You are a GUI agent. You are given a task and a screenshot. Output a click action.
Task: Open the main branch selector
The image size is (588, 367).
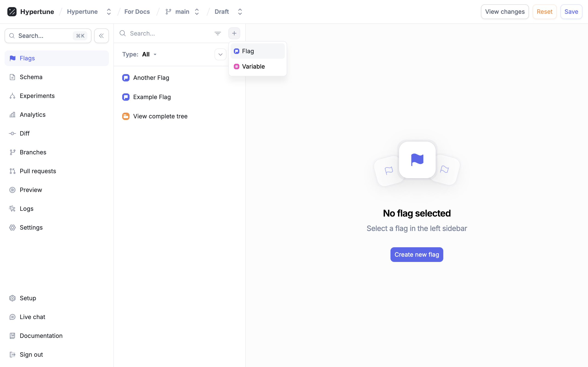pyautogui.click(x=182, y=12)
